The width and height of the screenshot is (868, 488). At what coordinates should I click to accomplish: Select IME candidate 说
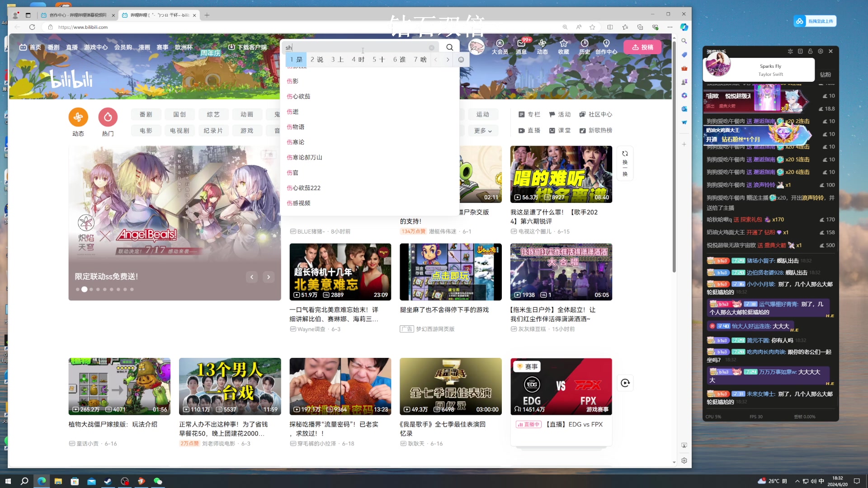click(x=317, y=60)
